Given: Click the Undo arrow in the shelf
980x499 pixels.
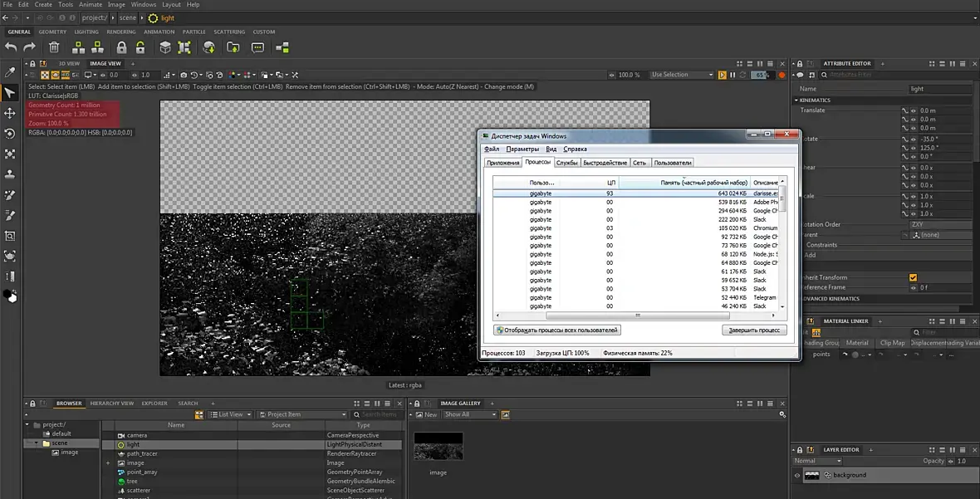Looking at the screenshot, I should click(11, 46).
